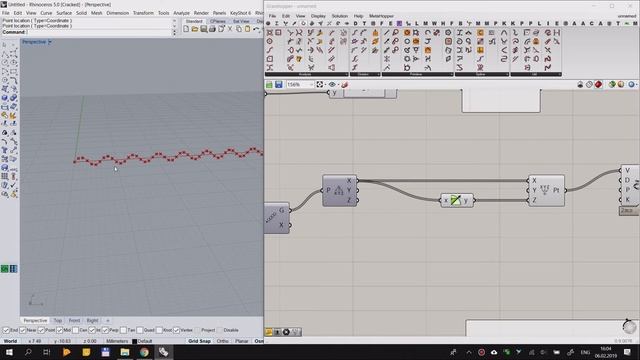Open Rhino Curve menu
This screenshot has width=640, height=360.
(x=46, y=13)
